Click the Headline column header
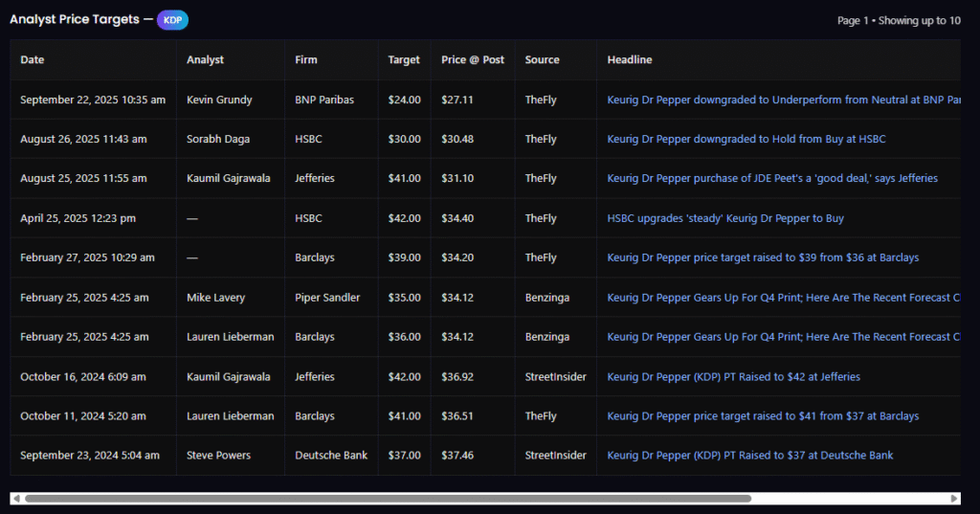The height and width of the screenshot is (514, 980). point(630,59)
